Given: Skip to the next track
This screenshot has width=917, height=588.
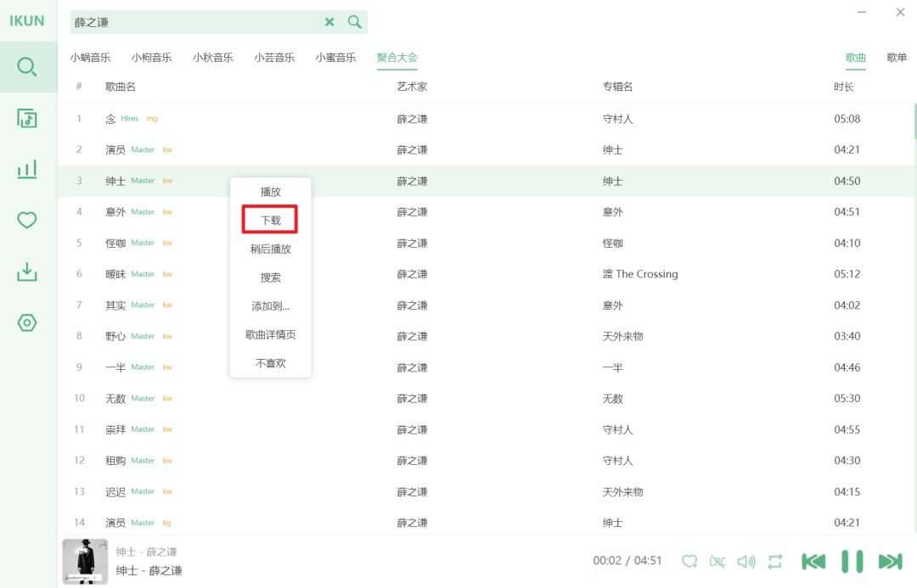Looking at the screenshot, I should 890,561.
